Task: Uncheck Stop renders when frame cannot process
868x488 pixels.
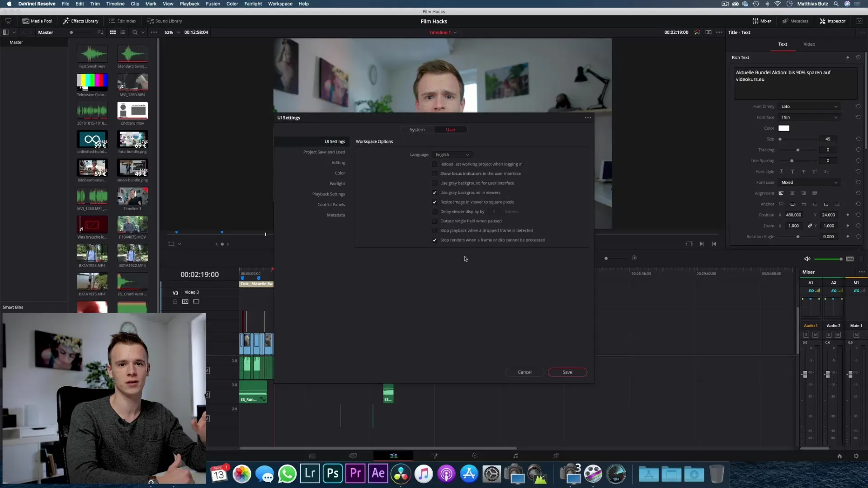Action: pyautogui.click(x=434, y=240)
